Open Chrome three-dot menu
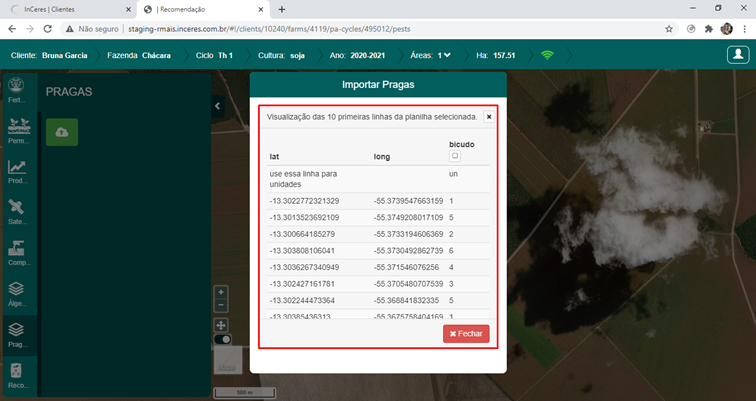The image size is (756, 401). [x=744, y=29]
